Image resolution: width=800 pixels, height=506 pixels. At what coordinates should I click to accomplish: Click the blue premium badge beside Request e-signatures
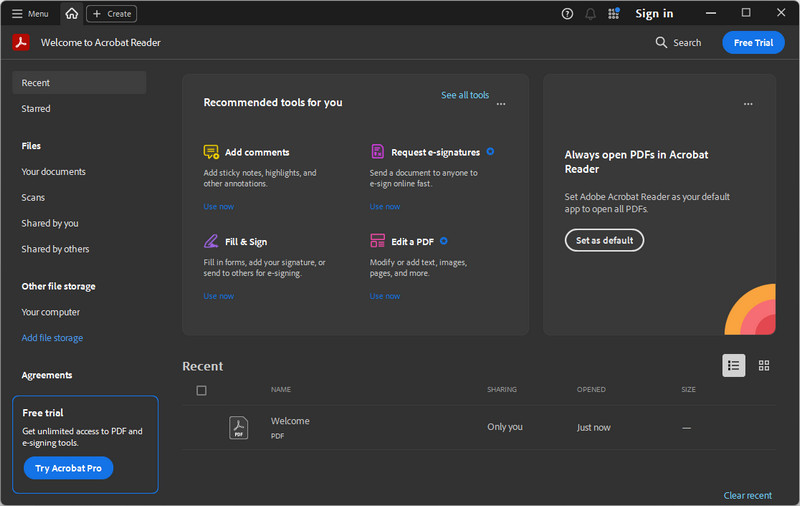click(x=490, y=151)
